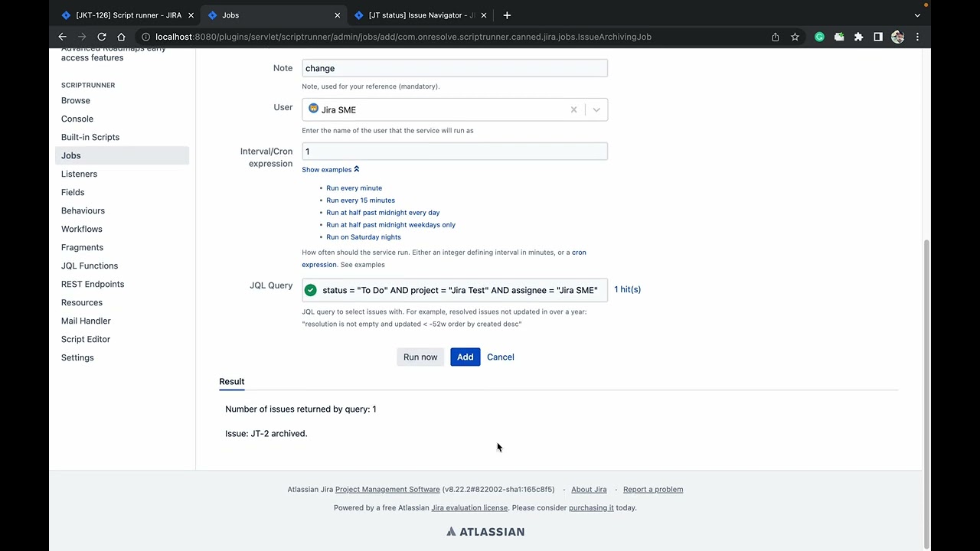Clear the Jira SME user selection

pos(573,109)
